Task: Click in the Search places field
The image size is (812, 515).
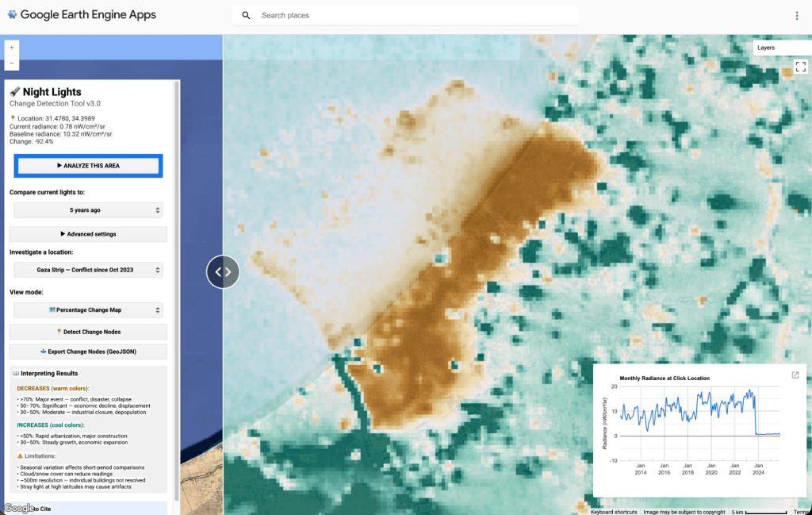Action: [405, 16]
